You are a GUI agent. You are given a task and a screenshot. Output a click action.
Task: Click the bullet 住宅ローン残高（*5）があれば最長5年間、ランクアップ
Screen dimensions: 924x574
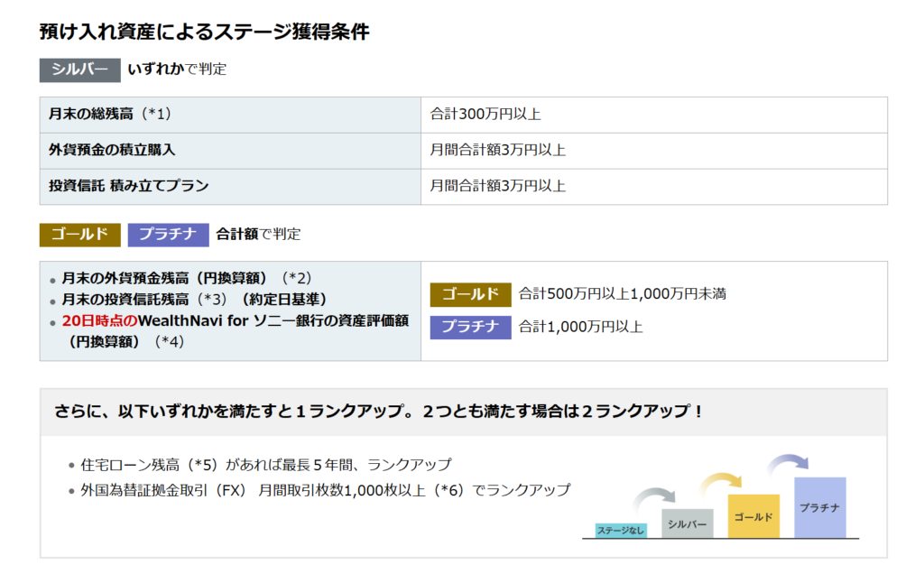coord(266,465)
